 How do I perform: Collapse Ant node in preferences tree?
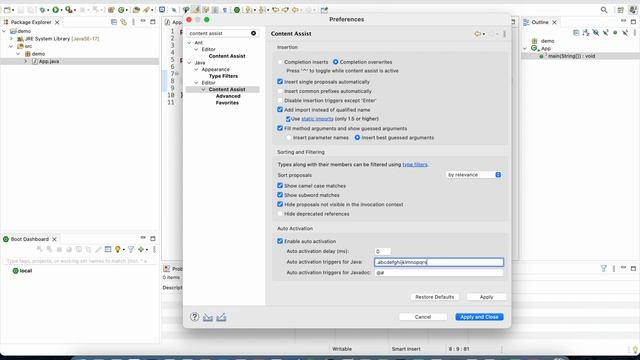[189, 42]
